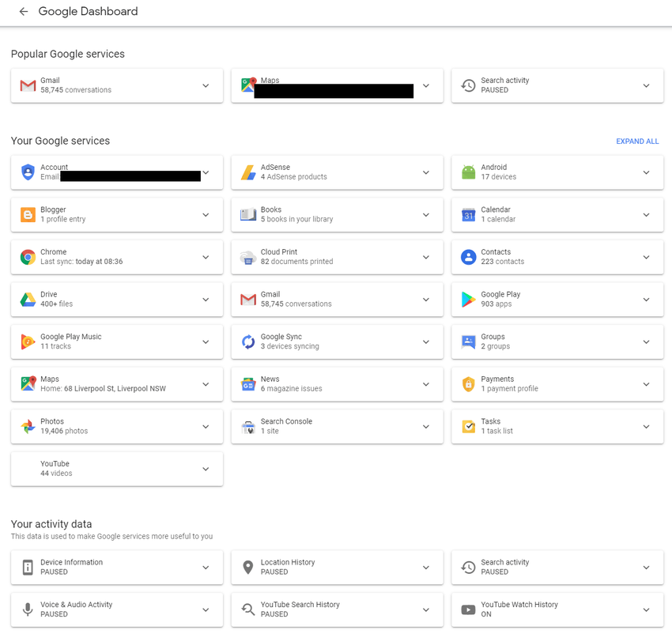Click the Device Information icon

[x=28, y=567]
